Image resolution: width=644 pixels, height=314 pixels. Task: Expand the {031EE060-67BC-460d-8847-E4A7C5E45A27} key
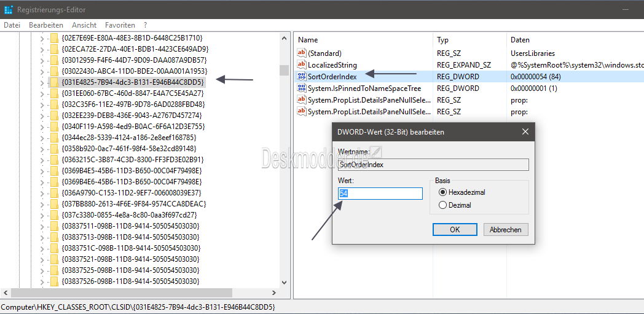point(42,93)
